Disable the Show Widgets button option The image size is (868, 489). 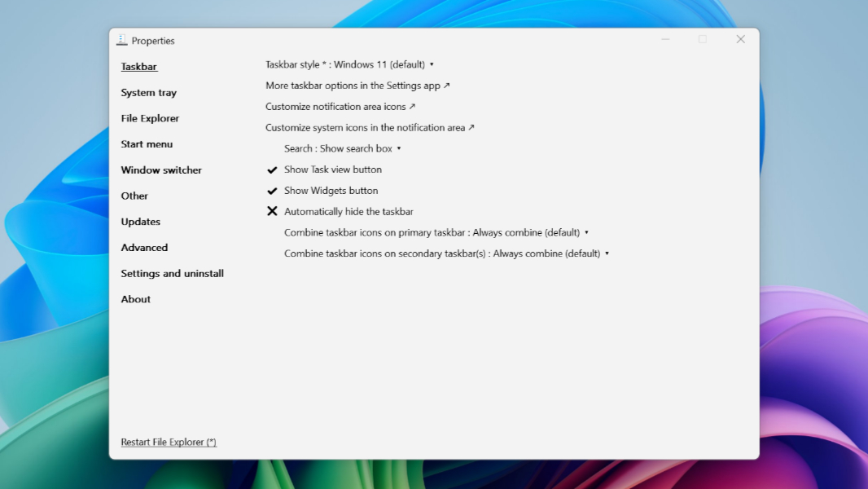[x=331, y=191]
